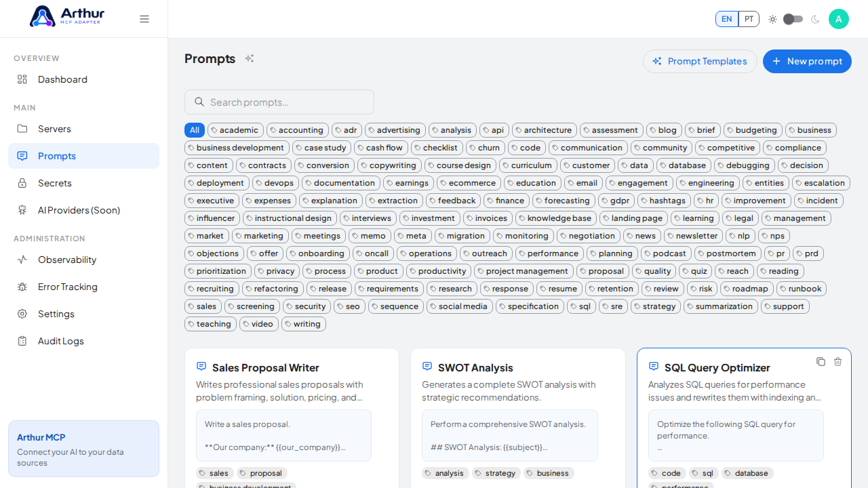This screenshot has height=488, width=868.
Task: Filter by the postmortem tag
Action: tap(728, 253)
